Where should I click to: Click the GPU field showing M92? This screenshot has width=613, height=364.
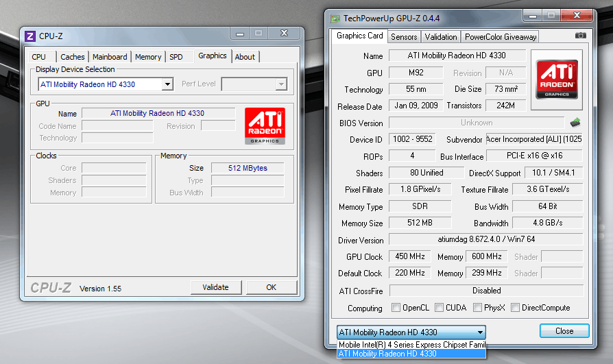(416, 73)
